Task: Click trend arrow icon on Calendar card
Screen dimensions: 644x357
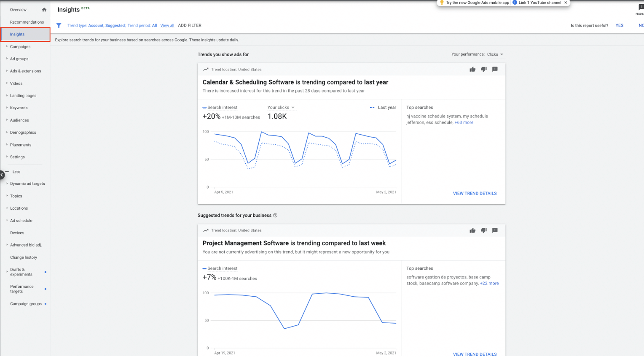Action: click(x=206, y=69)
